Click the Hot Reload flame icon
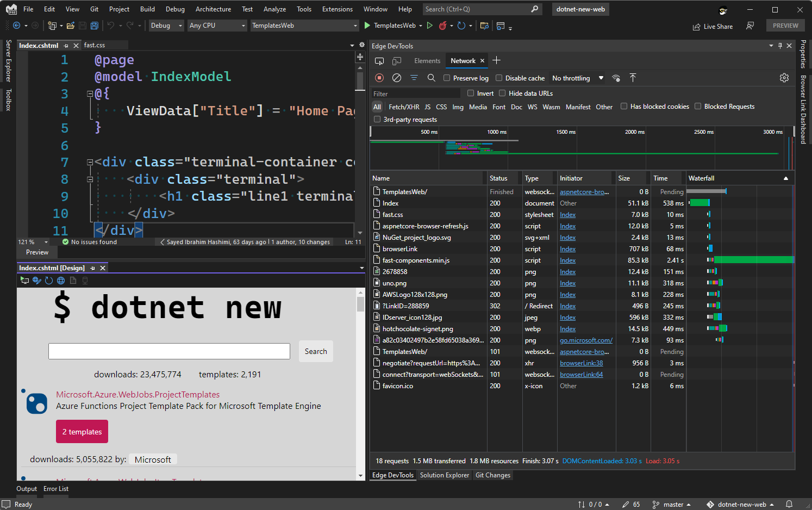812x510 pixels. tap(443, 26)
